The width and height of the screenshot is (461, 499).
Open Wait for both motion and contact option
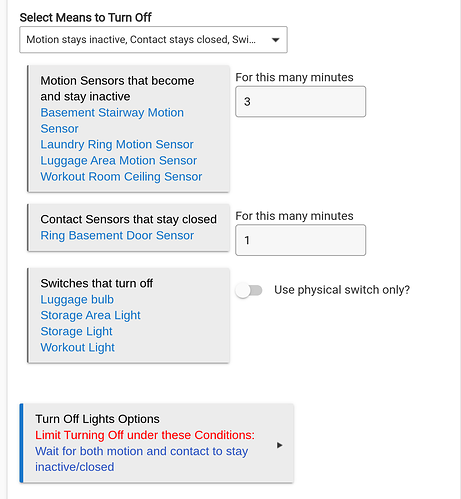[142, 459]
